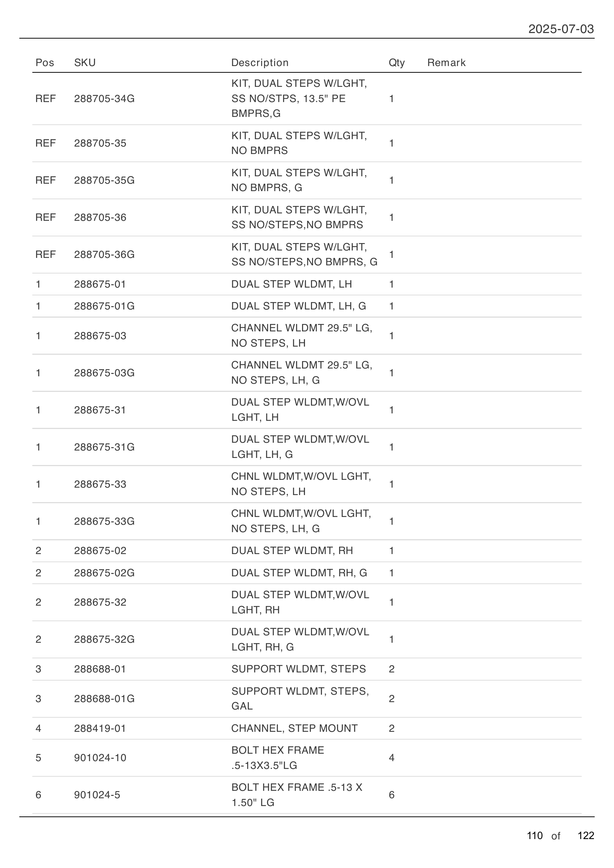Click the CHANNEL, STEP MOUNT description
The height and width of the screenshot is (868, 614).
pos(294,728)
